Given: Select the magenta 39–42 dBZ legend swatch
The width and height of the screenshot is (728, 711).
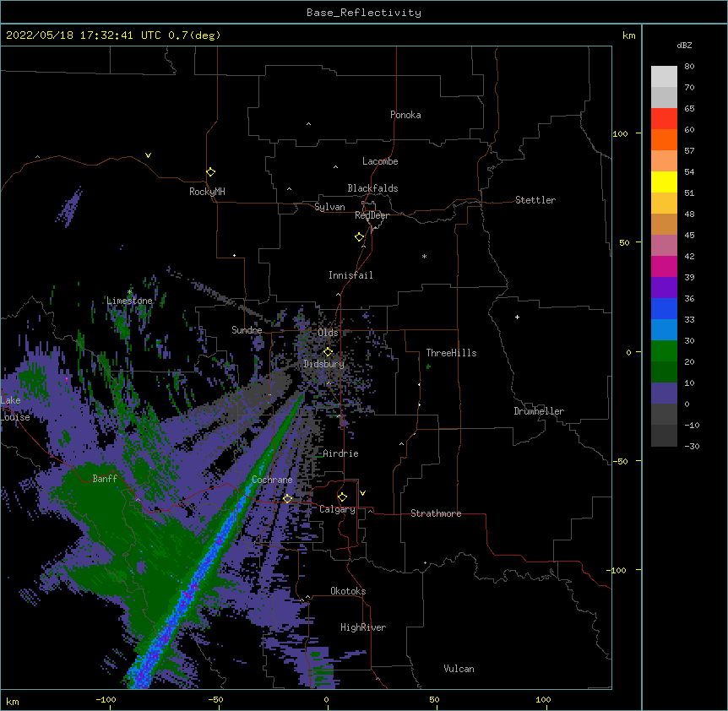Looking at the screenshot, I should (x=664, y=266).
